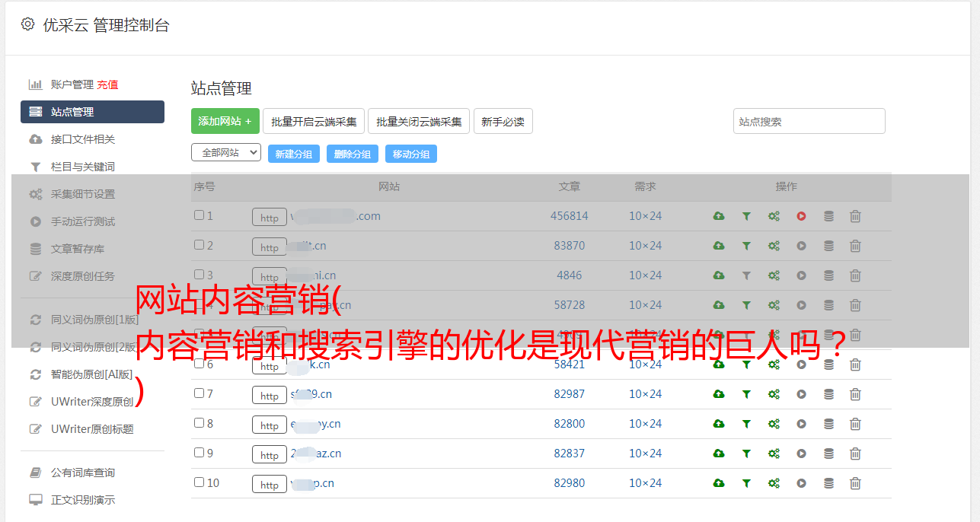Click 批量关闭云端采集 button
The image size is (980, 522).
pyautogui.click(x=419, y=121)
